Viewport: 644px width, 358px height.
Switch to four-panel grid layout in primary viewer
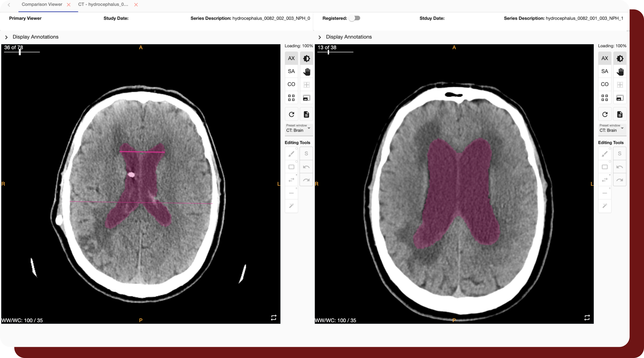pos(292,97)
